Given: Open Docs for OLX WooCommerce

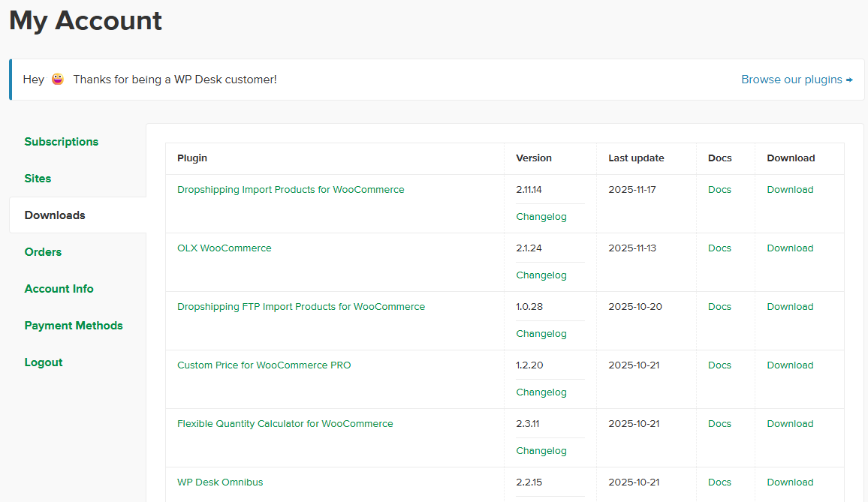Looking at the screenshot, I should pyautogui.click(x=719, y=248).
